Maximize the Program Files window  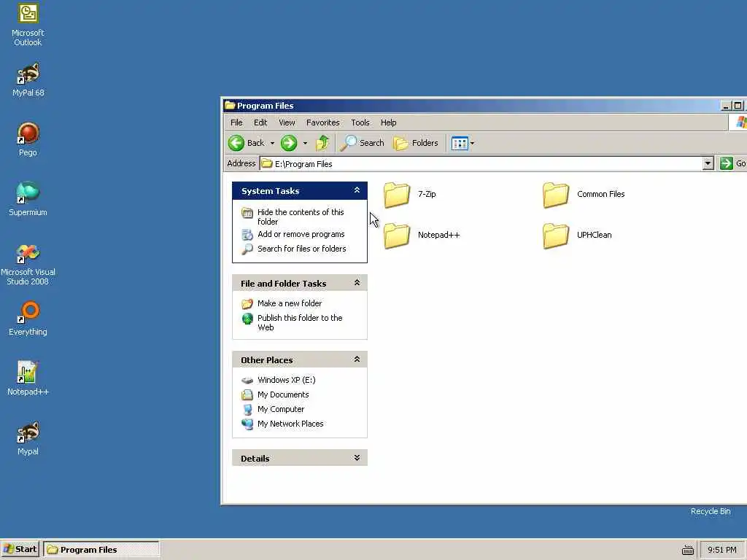coord(738,106)
